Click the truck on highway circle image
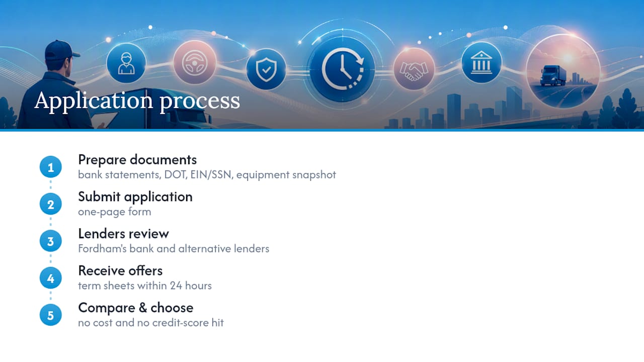The image size is (644, 362). pyautogui.click(x=563, y=71)
